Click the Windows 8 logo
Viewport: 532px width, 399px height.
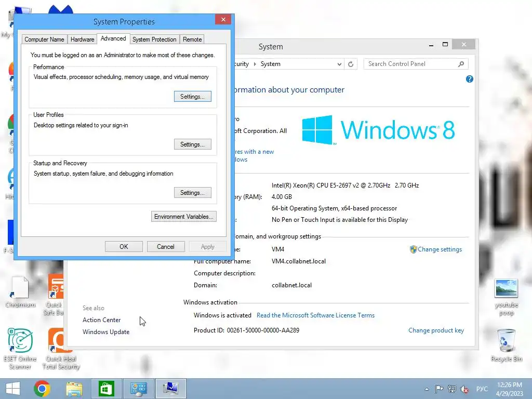coord(378,130)
